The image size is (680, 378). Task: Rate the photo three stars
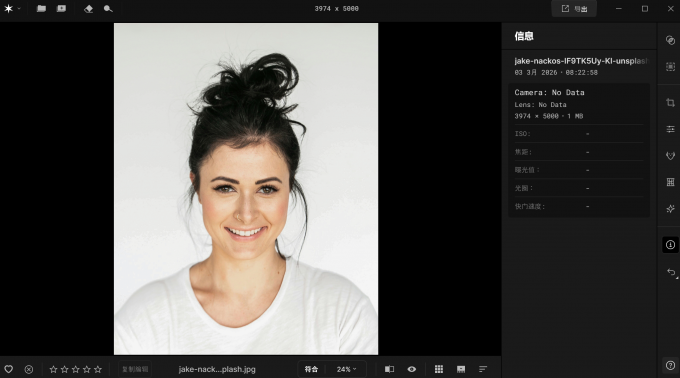(x=75, y=369)
